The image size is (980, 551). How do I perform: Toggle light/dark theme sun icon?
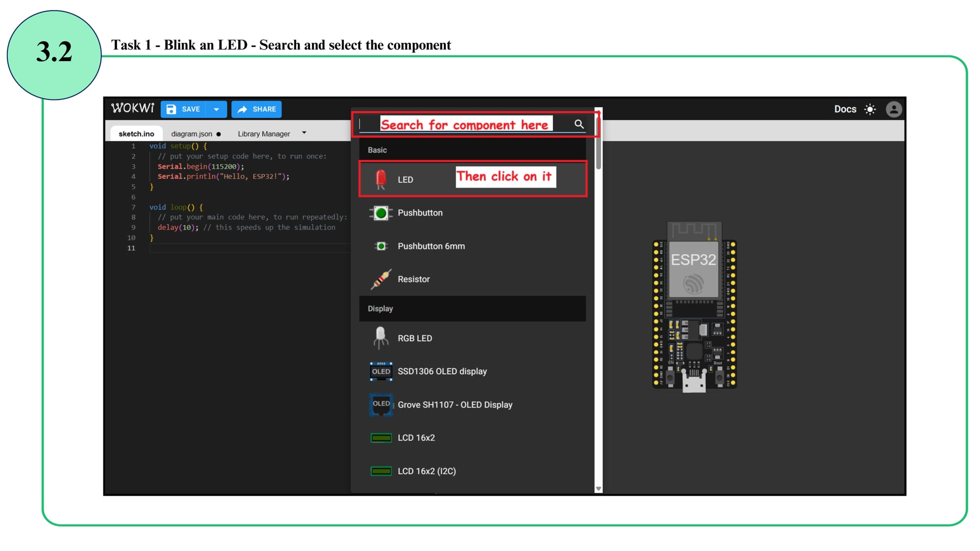[x=870, y=109]
